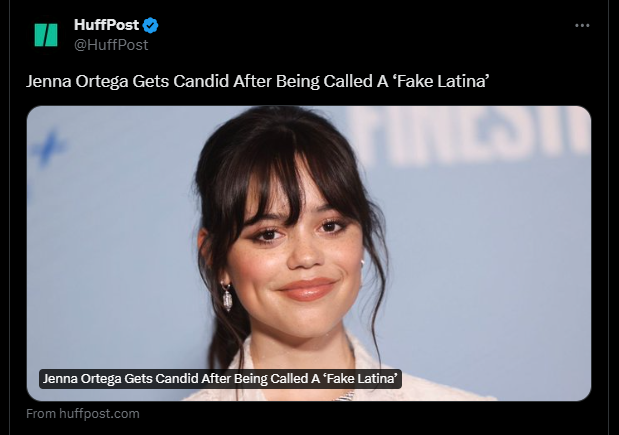
Task: Click the 'From huffpost.com' source link
Action: [x=83, y=414]
